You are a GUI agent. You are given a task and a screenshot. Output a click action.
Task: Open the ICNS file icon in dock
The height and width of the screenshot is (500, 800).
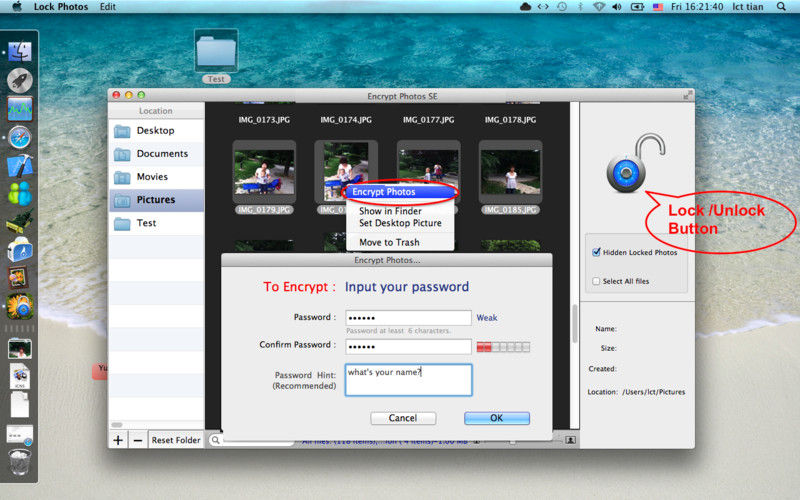tap(20, 377)
